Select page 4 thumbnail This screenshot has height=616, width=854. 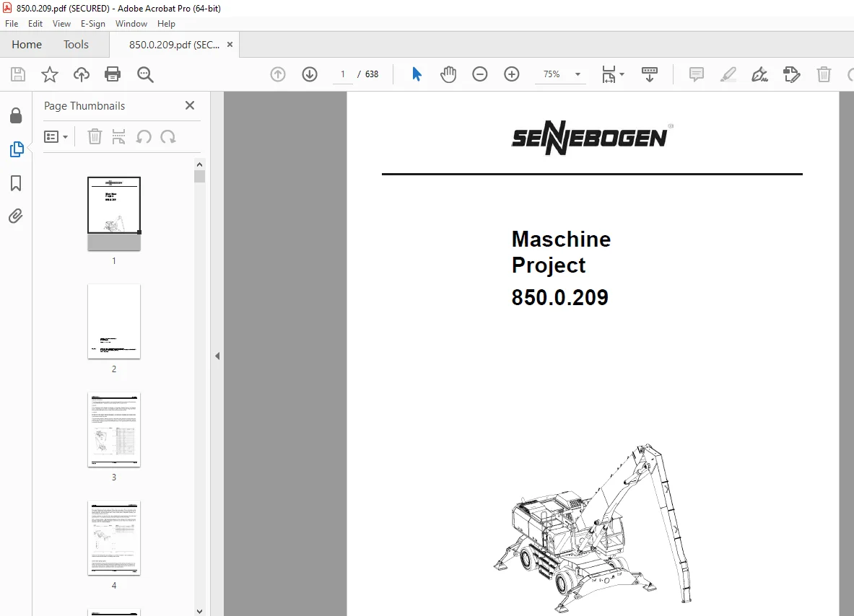tap(114, 537)
